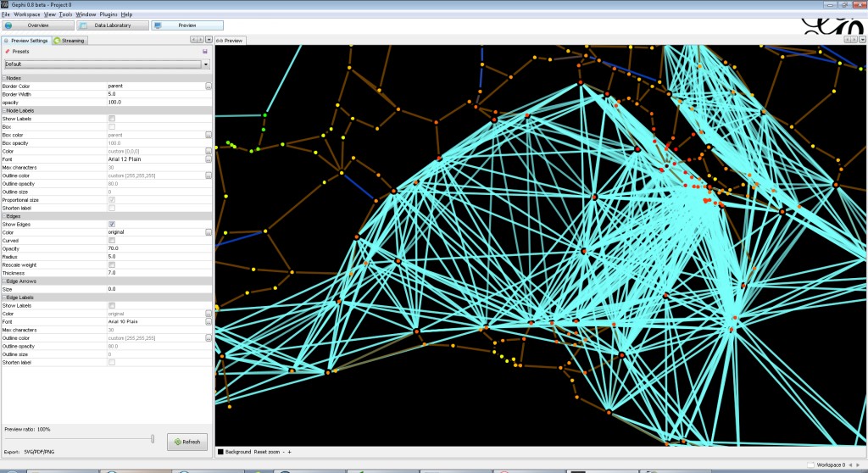The width and height of the screenshot is (868, 473).
Task: Click the black Background color swatch
Action: pyautogui.click(x=220, y=452)
